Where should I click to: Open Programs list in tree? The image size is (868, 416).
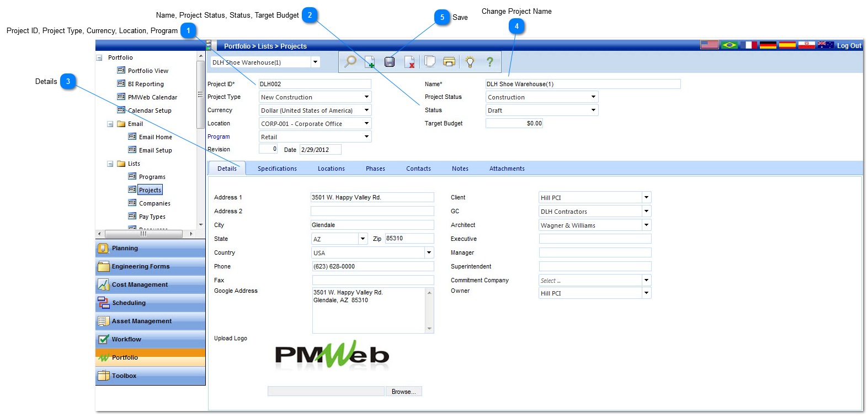152,177
